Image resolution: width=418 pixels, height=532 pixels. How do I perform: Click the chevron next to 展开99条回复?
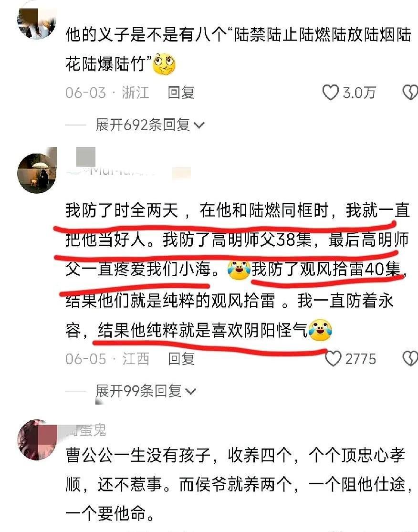click(x=191, y=392)
